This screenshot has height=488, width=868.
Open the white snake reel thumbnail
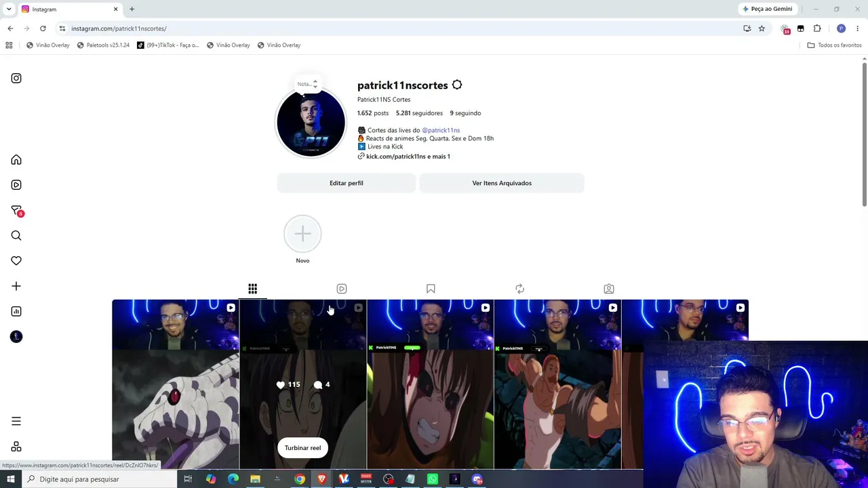(x=176, y=384)
